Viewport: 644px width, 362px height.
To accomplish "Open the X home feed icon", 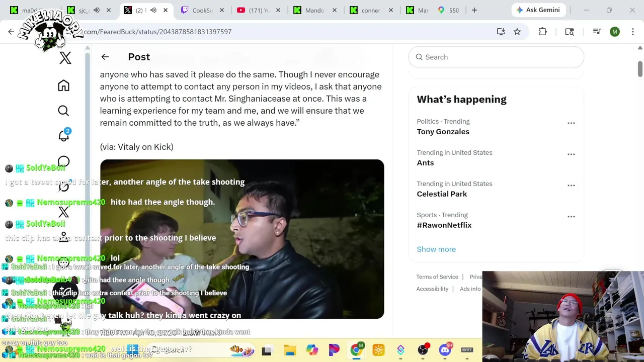I will pyautogui.click(x=63, y=85).
